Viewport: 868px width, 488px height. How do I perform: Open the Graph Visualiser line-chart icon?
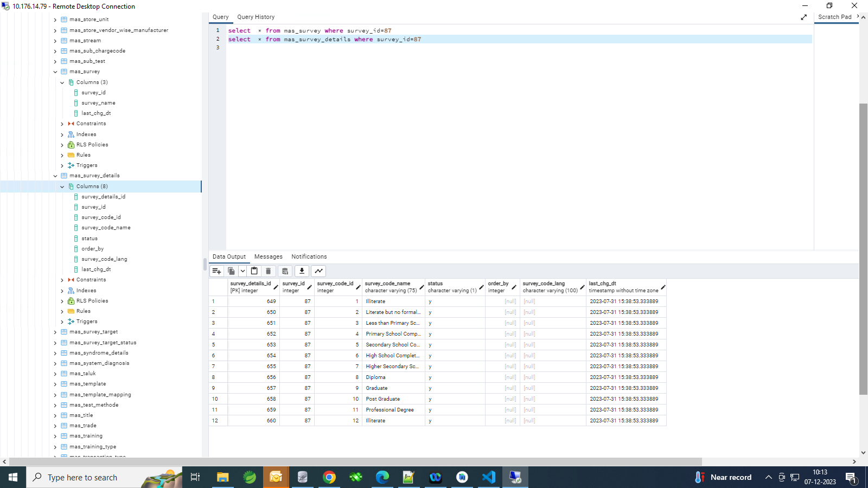[318, 271]
